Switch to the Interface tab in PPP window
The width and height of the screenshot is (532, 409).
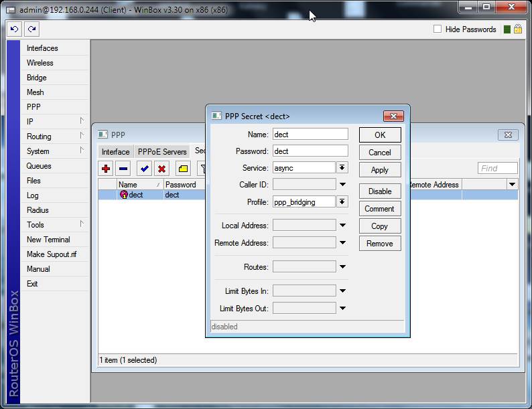(x=116, y=151)
